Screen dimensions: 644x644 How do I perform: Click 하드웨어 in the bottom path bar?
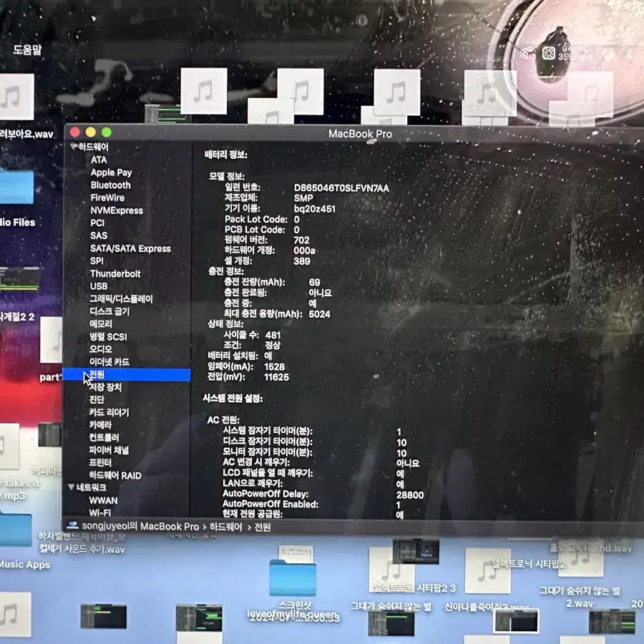(225, 527)
